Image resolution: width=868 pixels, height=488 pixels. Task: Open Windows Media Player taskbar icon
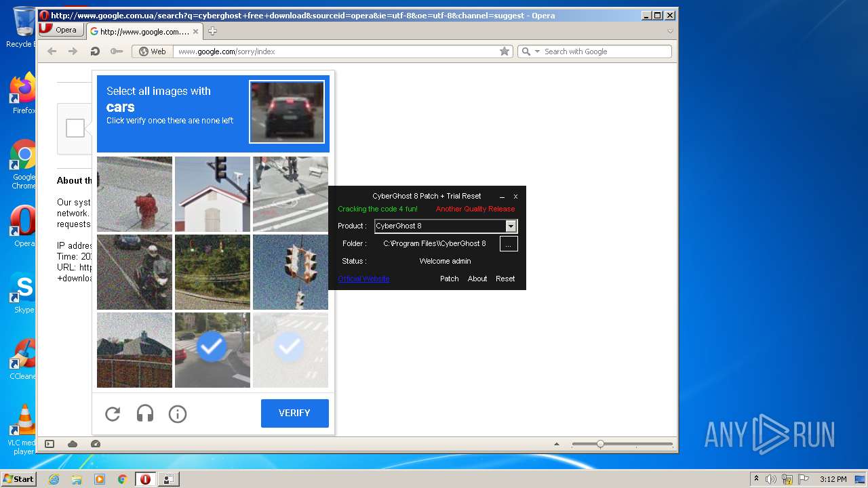point(100,479)
